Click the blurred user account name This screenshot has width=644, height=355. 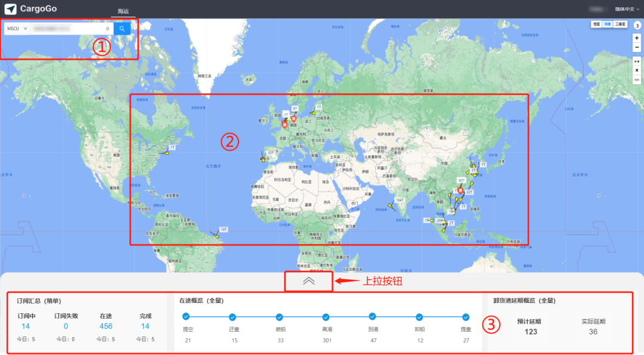[x=597, y=9]
